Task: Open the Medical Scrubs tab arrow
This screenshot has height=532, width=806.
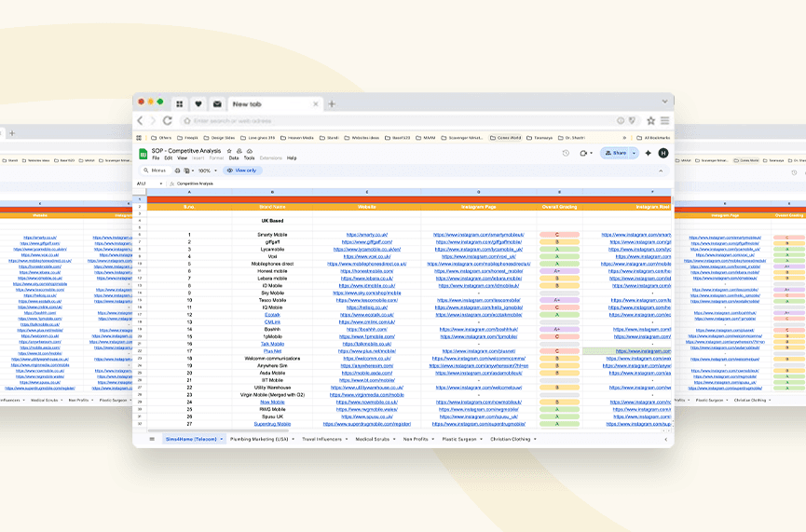Action: pyautogui.click(x=394, y=439)
